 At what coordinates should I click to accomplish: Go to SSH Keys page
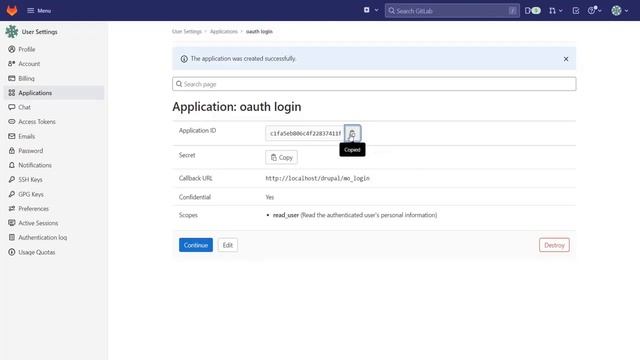[30, 180]
